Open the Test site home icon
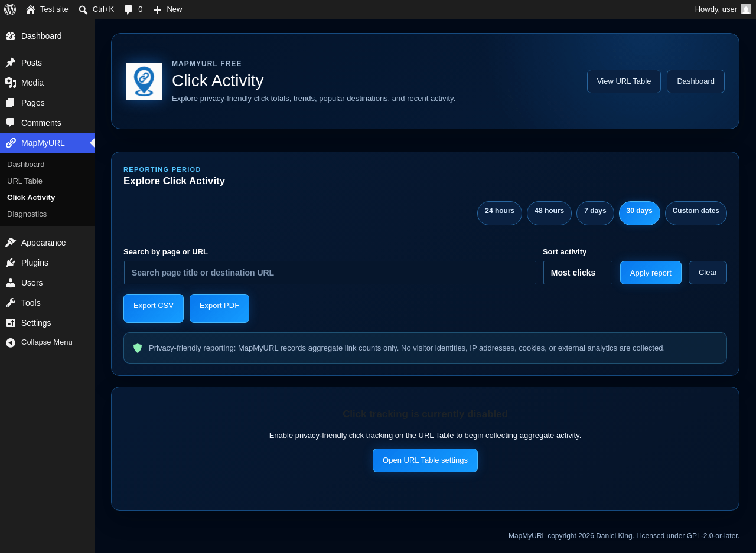The height and width of the screenshot is (553, 756). 31,9
